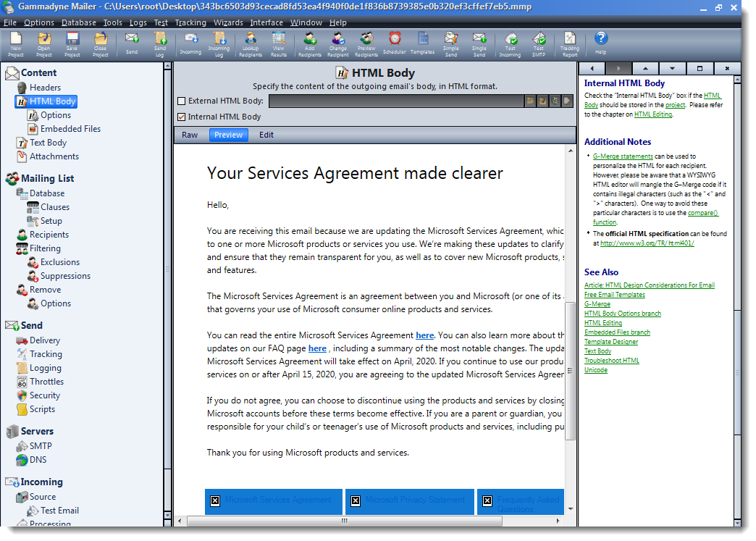Open the File menu
Image resolution: width=756 pixels, height=541 pixels.
pos(9,22)
